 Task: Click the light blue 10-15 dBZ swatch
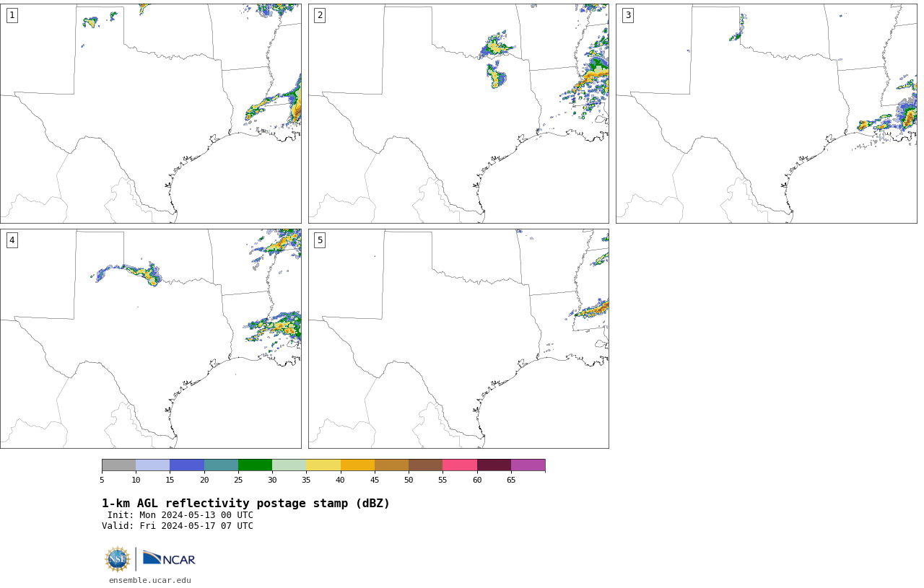[152, 465]
